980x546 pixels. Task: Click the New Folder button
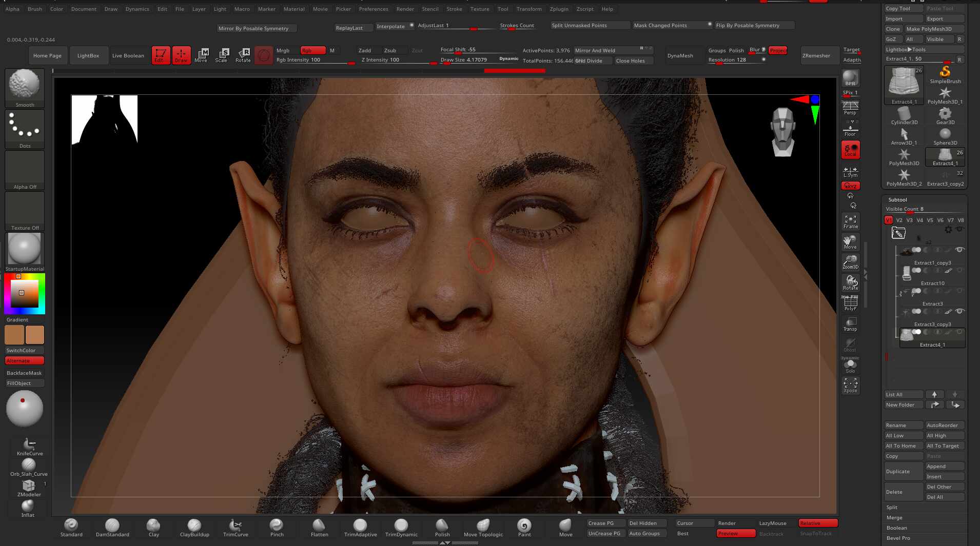point(904,405)
